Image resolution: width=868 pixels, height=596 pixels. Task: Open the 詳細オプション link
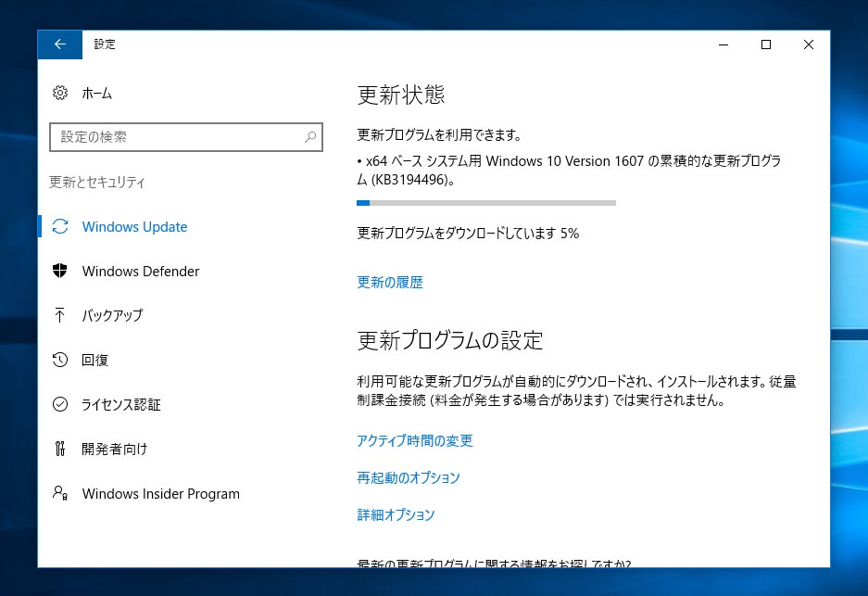pos(396,515)
